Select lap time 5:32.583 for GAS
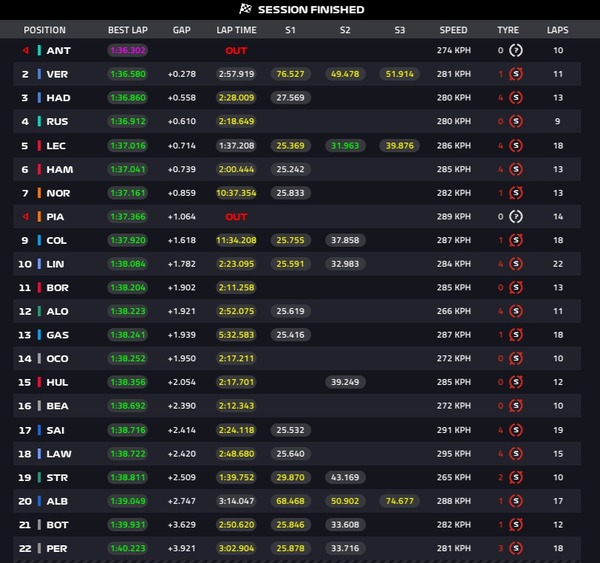This screenshot has height=563, width=600. [x=236, y=335]
